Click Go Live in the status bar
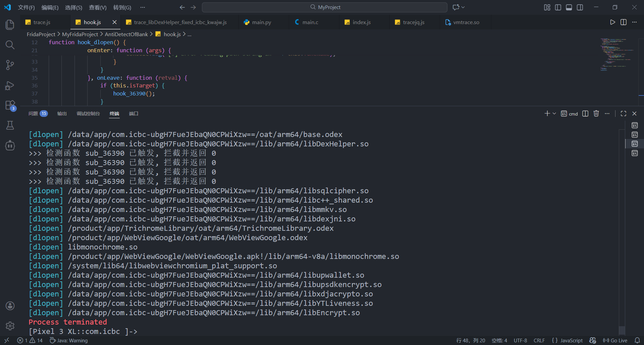644x345 pixels. point(615,340)
